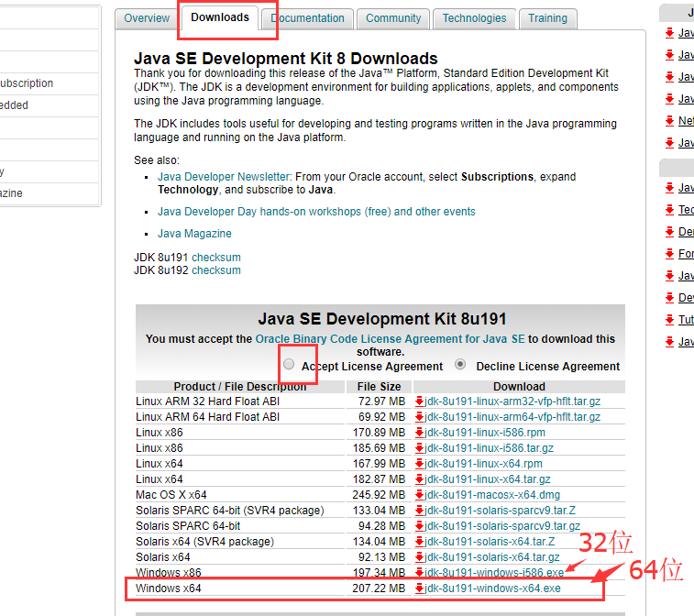
Task: Click download arrow icon for linux-i586.rpm
Action: (x=419, y=433)
